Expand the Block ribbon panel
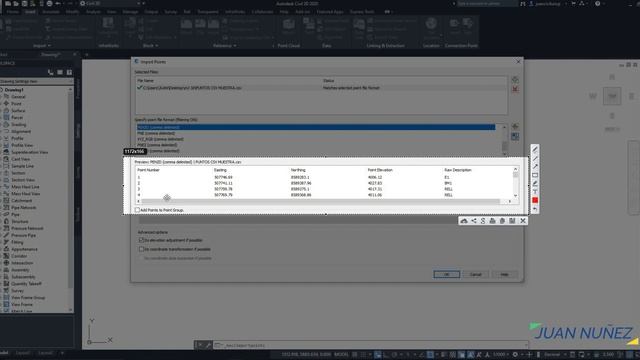 (x=150, y=46)
